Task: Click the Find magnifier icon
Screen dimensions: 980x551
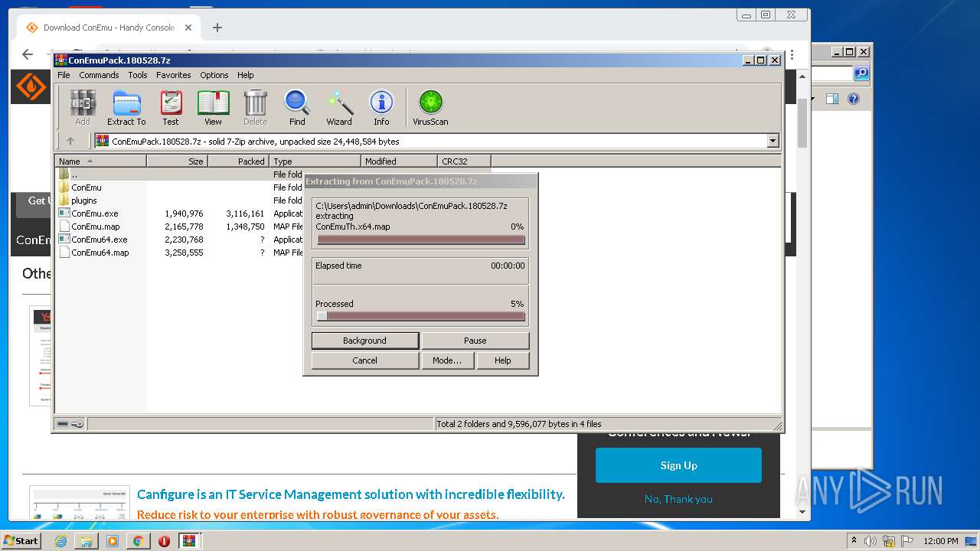Action: pyautogui.click(x=297, y=107)
